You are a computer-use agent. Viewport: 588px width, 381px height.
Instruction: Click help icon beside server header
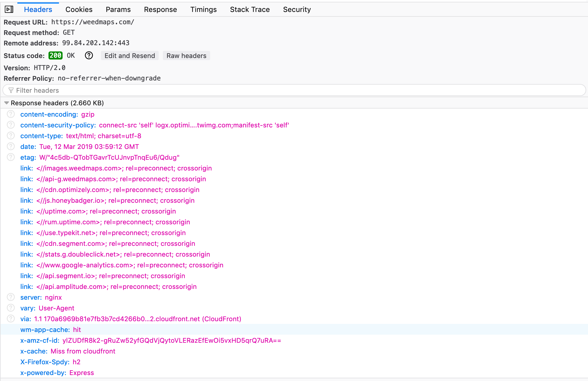coord(11,297)
